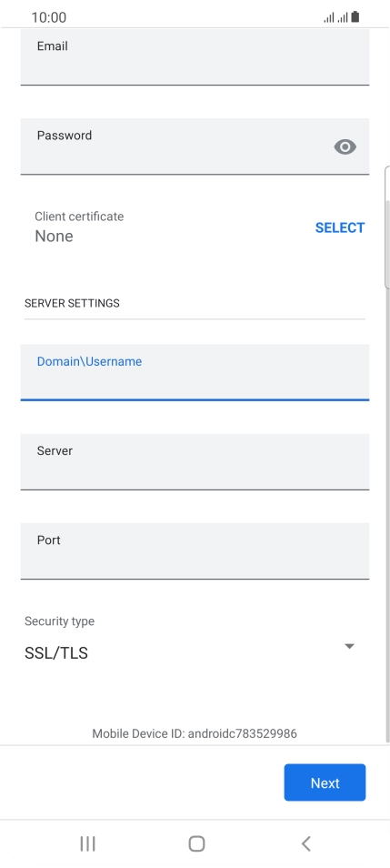The image size is (390, 868).
Task: Click the vertical scrollbar on right edge
Action: click(x=387, y=227)
